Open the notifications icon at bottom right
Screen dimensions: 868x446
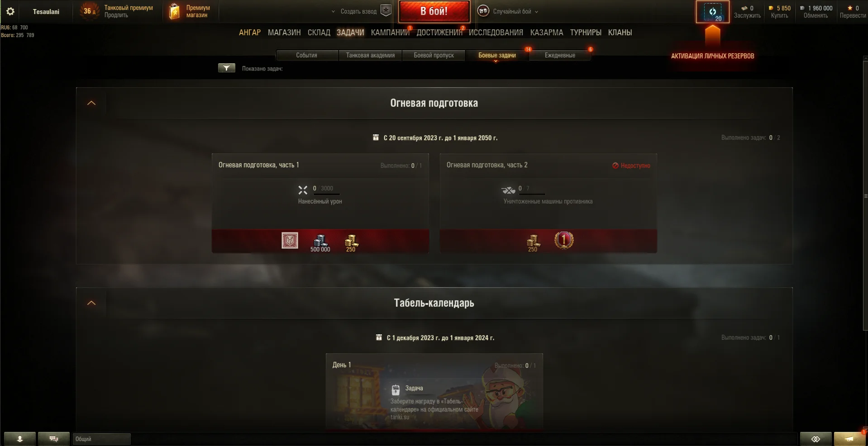coord(849,439)
